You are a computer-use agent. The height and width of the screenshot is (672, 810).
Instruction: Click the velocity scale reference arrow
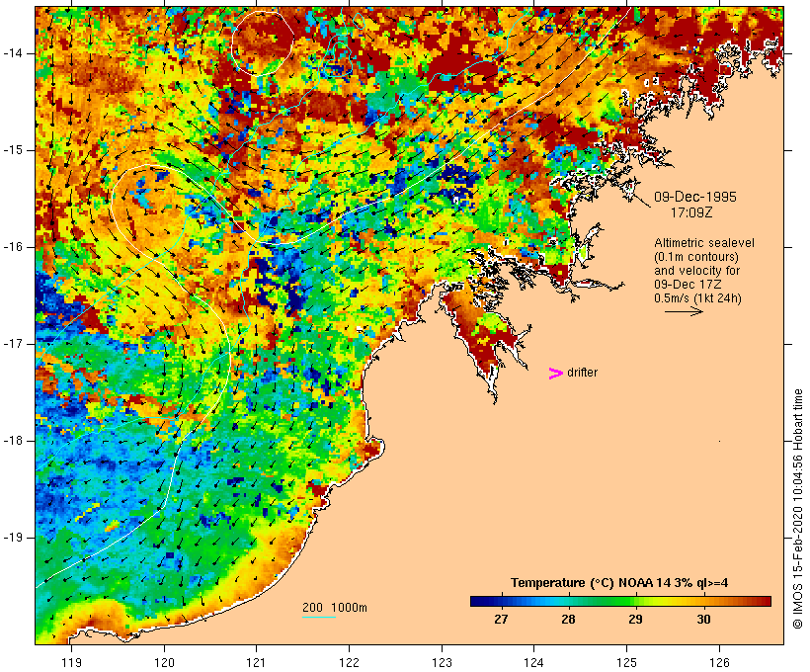[x=684, y=311]
